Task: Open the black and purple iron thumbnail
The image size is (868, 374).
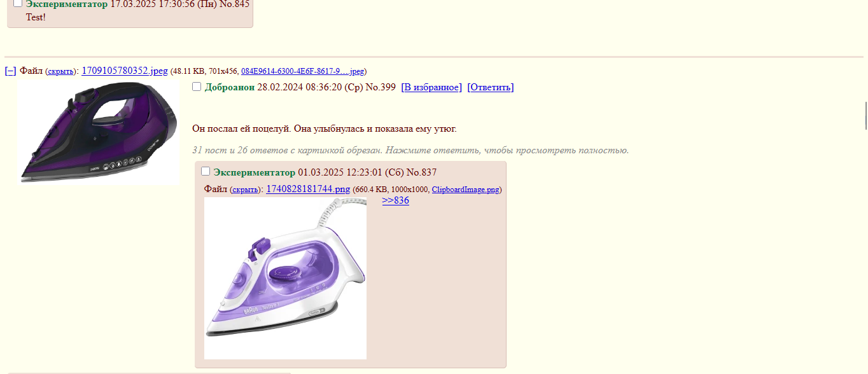Action: point(99,132)
